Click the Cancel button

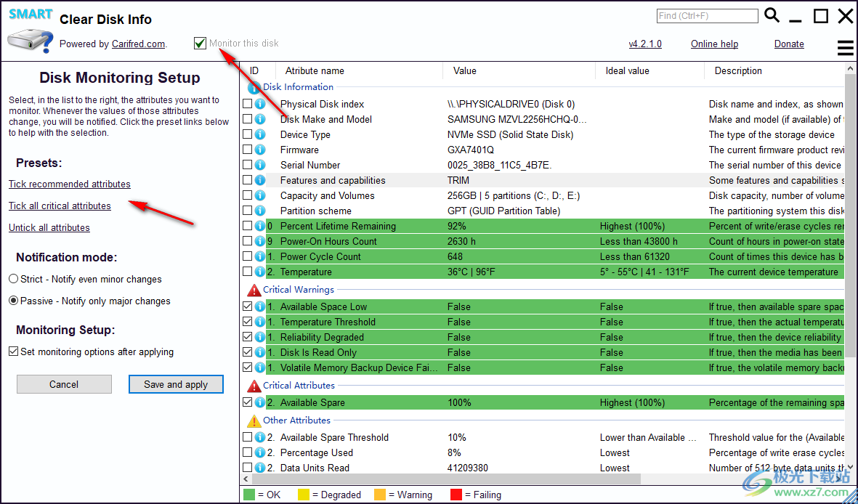pyautogui.click(x=64, y=385)
